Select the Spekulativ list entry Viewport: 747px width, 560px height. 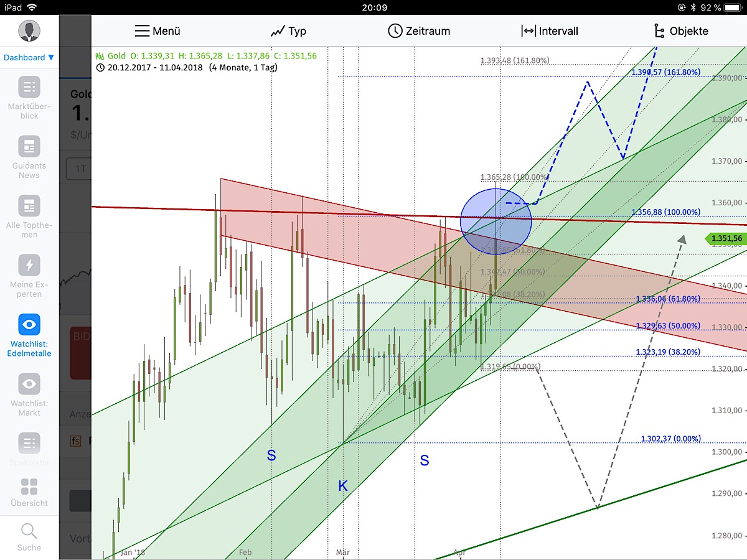[x=29, y=443]
